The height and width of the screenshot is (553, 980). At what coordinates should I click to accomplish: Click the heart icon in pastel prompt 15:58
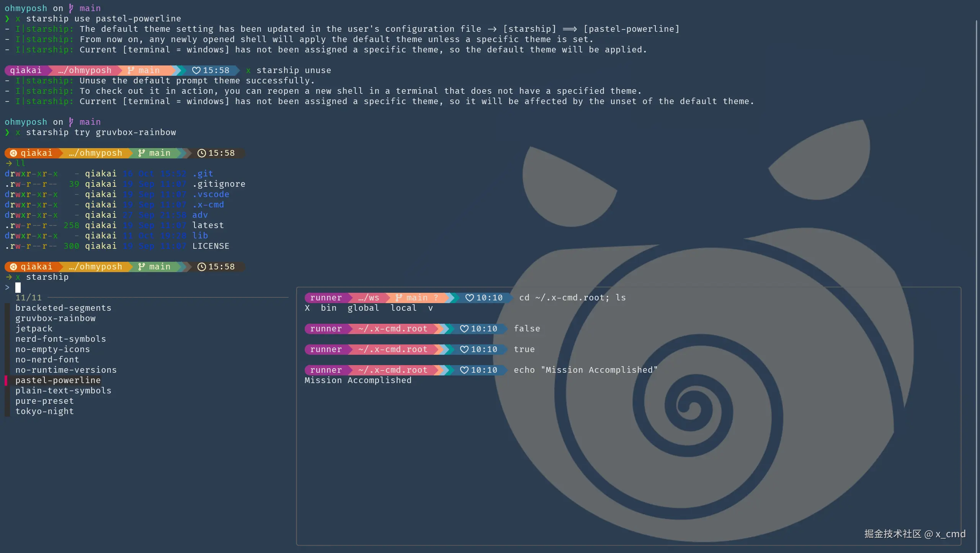(196, 70)
